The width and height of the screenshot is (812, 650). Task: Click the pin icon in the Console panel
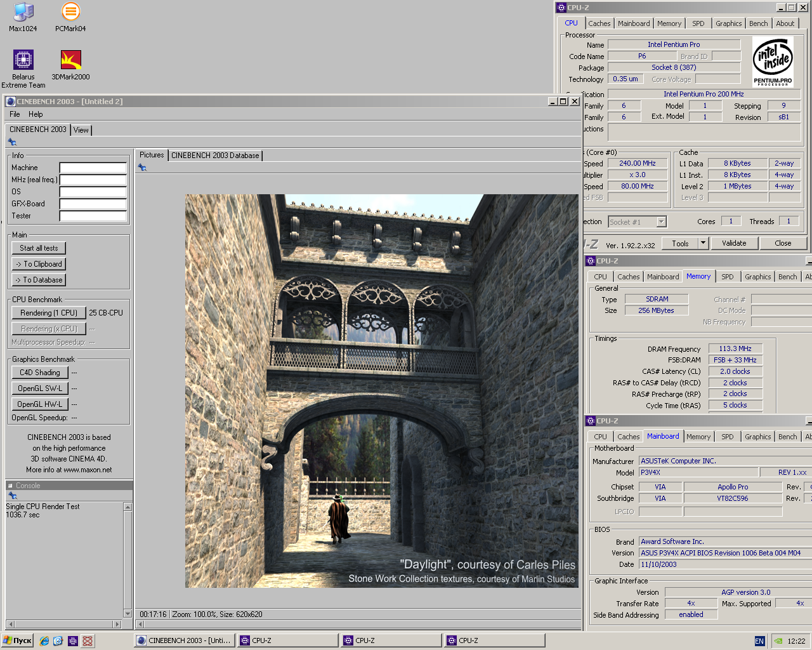click(x=12, y=495)
